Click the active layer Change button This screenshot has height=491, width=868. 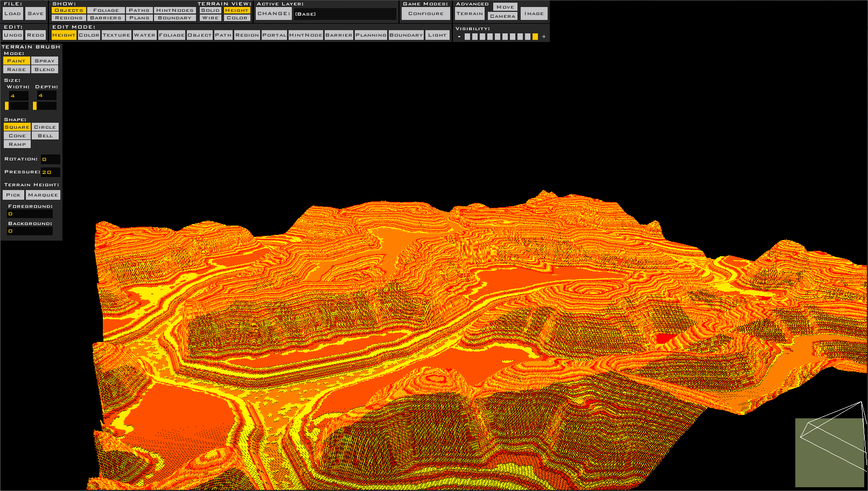click(274, 13)
